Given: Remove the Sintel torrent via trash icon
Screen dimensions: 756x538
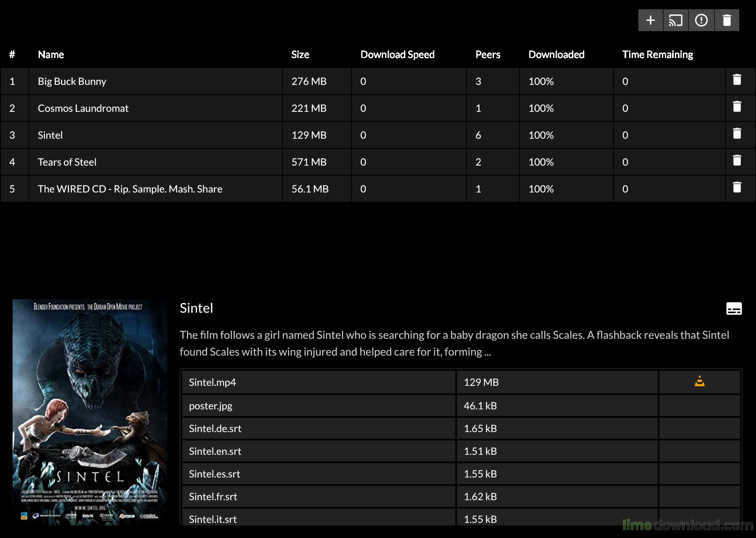Looking at the screenshot, I should point(737,134).
